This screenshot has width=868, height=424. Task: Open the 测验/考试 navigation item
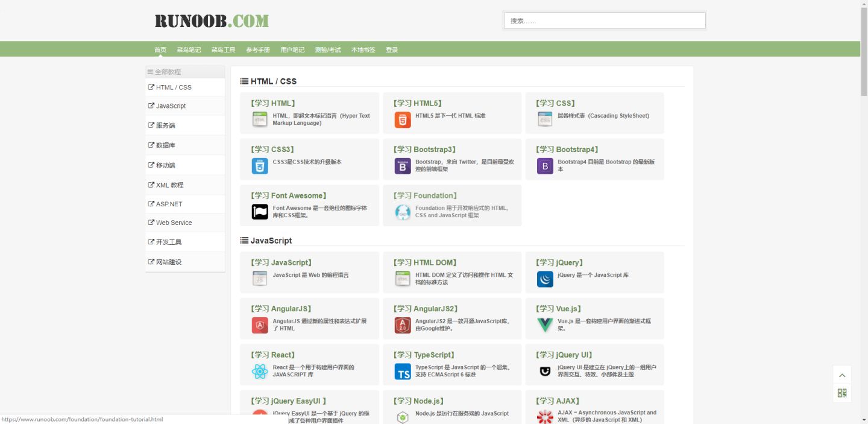328,49
